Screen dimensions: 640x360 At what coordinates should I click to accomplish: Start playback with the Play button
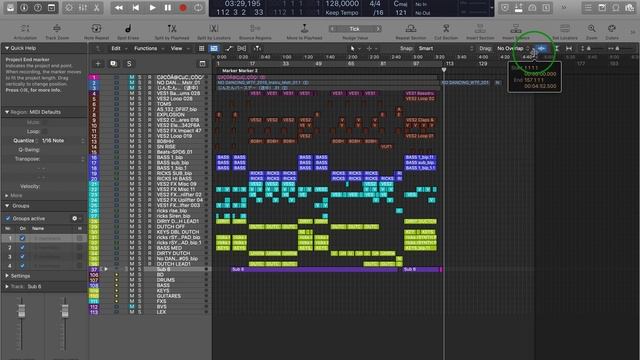tap(152, 8)
